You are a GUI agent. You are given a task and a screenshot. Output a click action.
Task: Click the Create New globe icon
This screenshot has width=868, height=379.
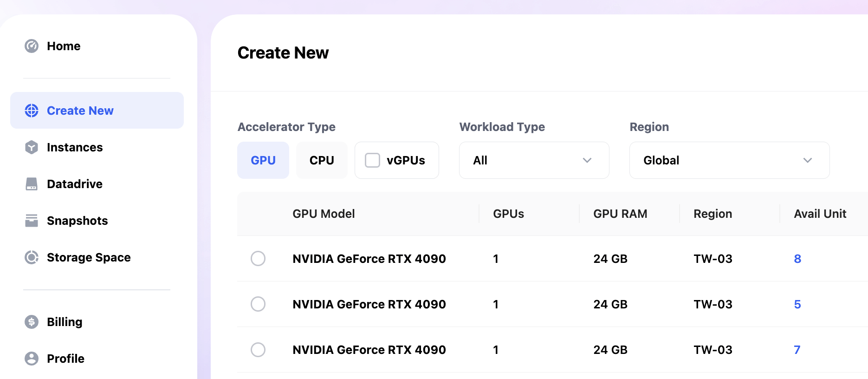(x=32, y=111)
